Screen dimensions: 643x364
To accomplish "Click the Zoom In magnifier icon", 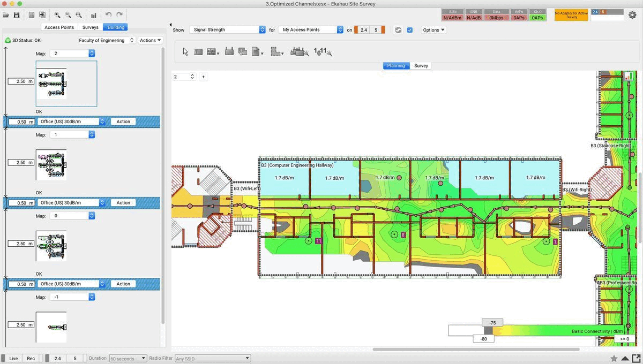I will tap(57, 15).
